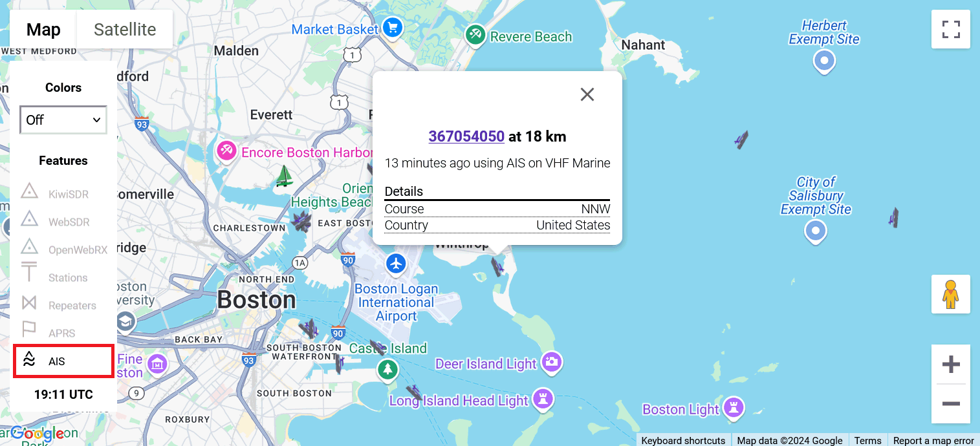The width and height of the screenshot is (980, 446).
Task: Click Boston Logan airport marker icon
Action: (x=396, y=264)
